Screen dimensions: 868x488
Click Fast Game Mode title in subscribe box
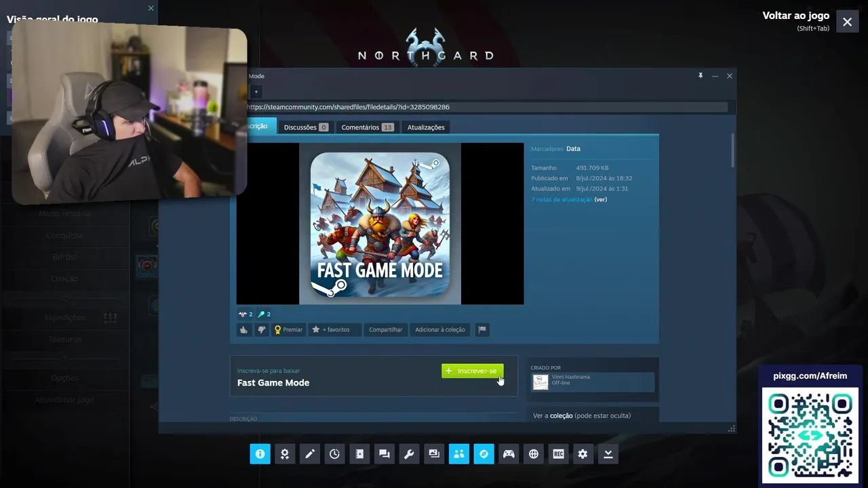coord(273,383)
